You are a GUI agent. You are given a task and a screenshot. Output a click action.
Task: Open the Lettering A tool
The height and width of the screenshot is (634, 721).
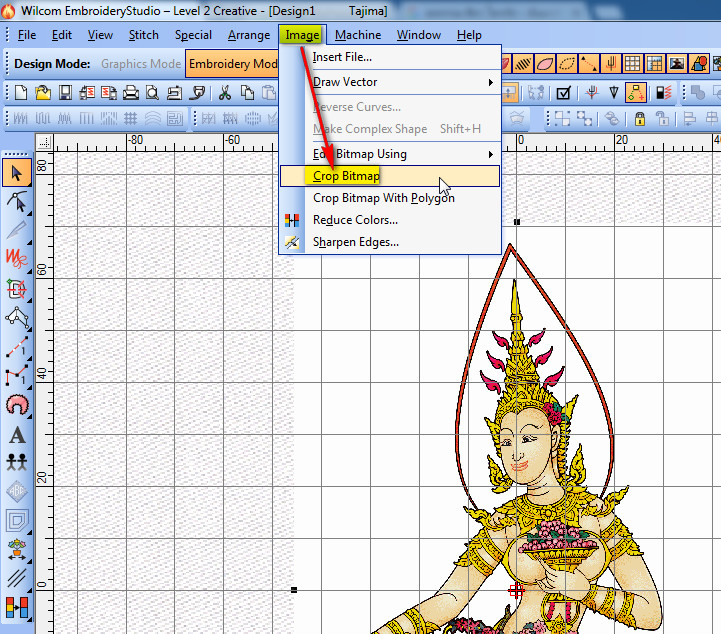pos(17,434)
